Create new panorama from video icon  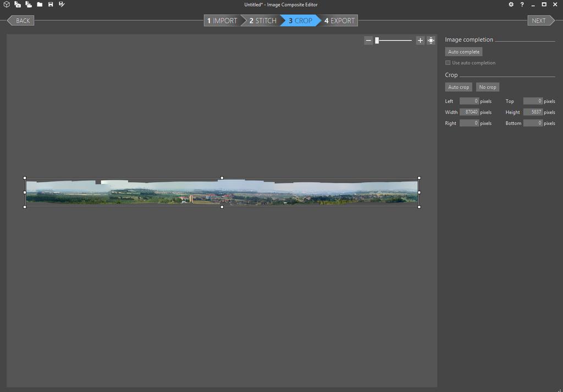click(29, 4)
